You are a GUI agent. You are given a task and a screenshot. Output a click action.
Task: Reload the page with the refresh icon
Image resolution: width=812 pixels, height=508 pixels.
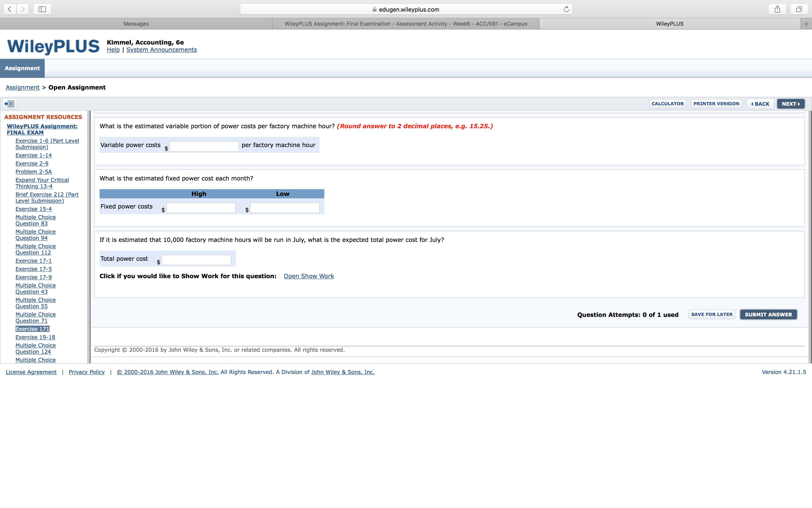pos(566,9)
